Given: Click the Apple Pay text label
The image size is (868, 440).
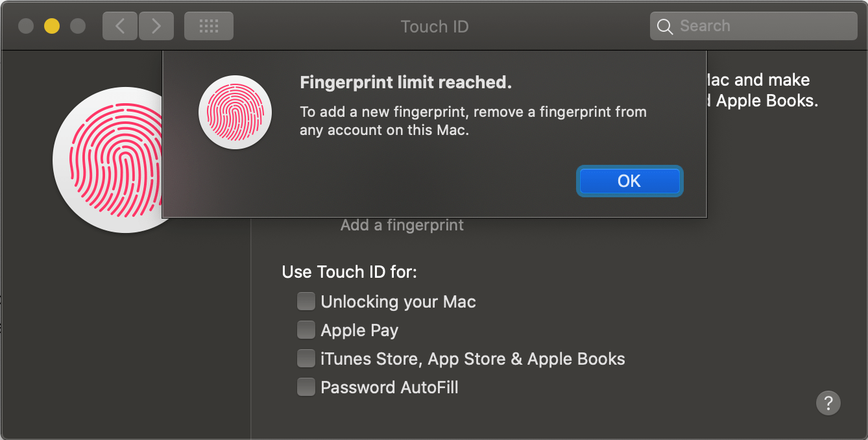Looking at the screenshot, I should click(359, 330).
